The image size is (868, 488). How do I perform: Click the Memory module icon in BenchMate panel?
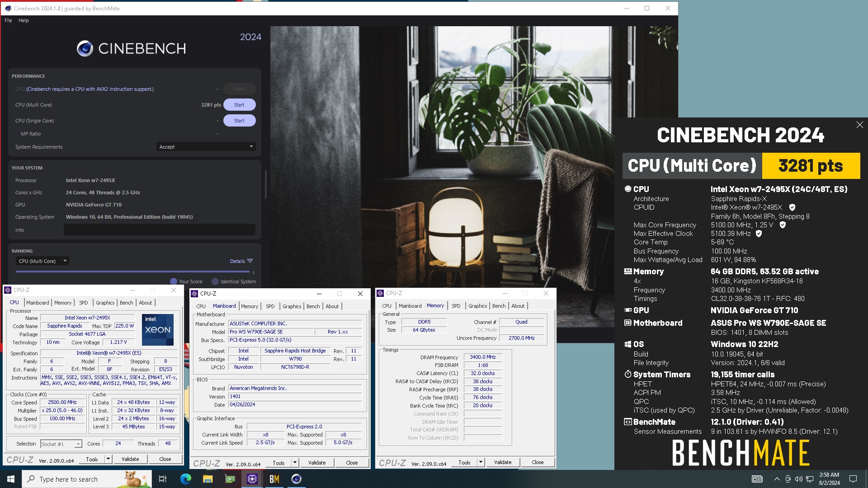pos(627,272)
